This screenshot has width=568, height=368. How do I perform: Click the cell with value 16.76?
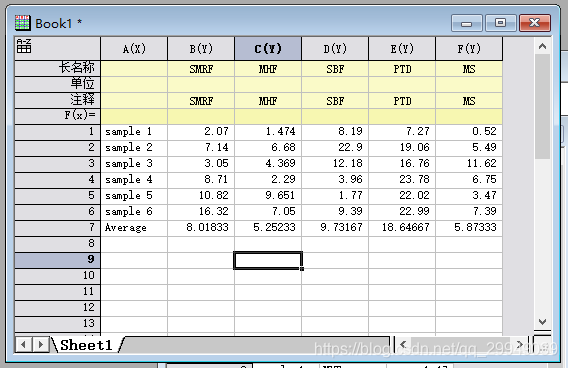(x=402, y=164)
